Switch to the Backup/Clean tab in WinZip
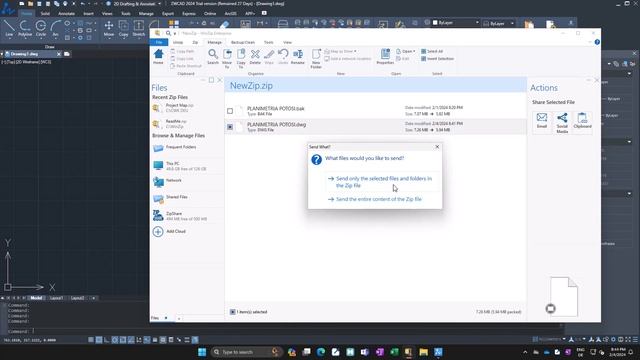 242,42
